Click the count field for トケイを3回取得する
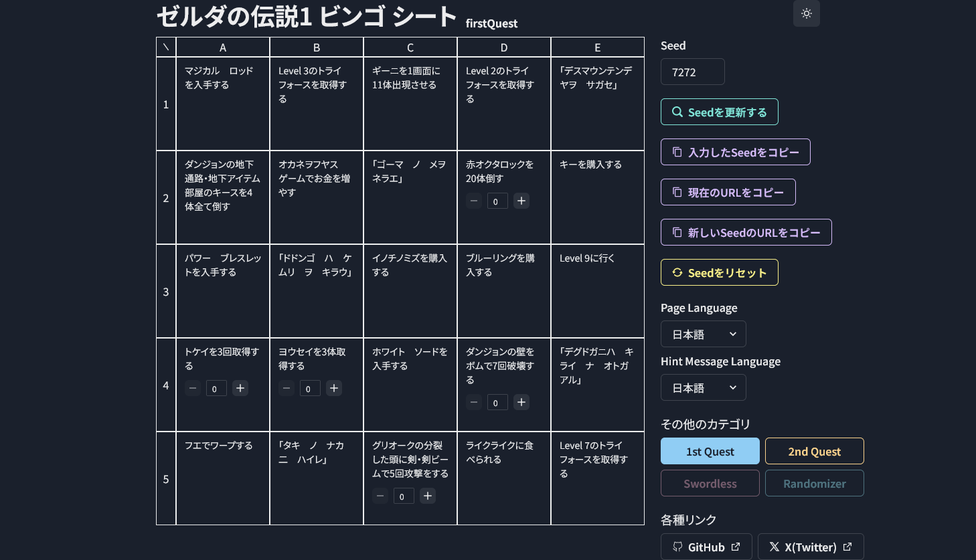 [216, 388]
